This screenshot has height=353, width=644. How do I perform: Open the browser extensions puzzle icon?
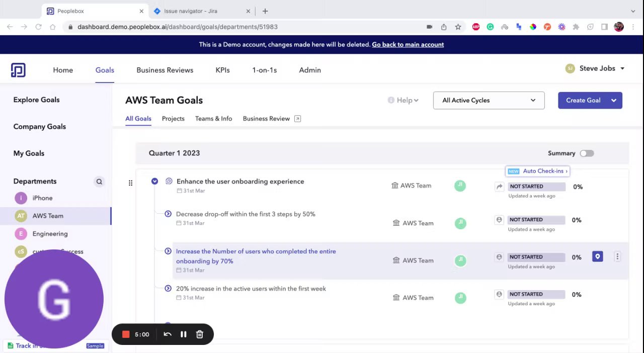click(x=576, y=27)
